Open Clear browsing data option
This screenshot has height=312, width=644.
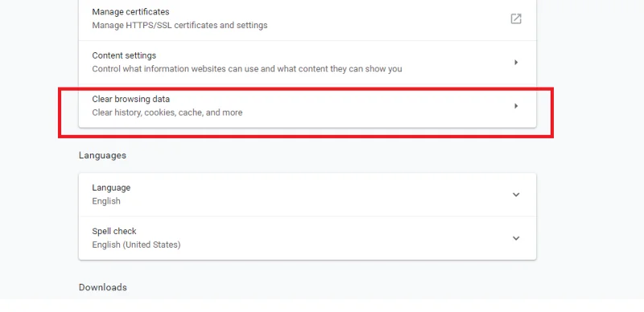[308, 106]
